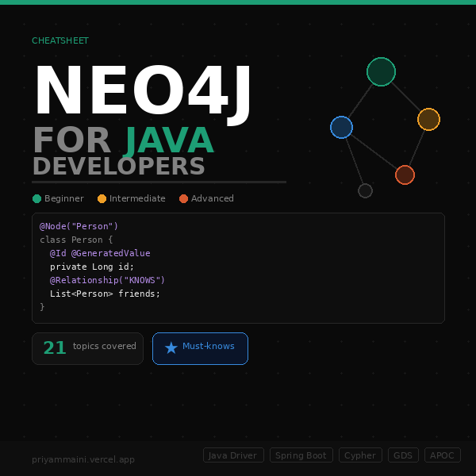Click the @Relationship("KNOWS") code line
This screenshot has height=476, width=476.
click(x=107, y=280)
